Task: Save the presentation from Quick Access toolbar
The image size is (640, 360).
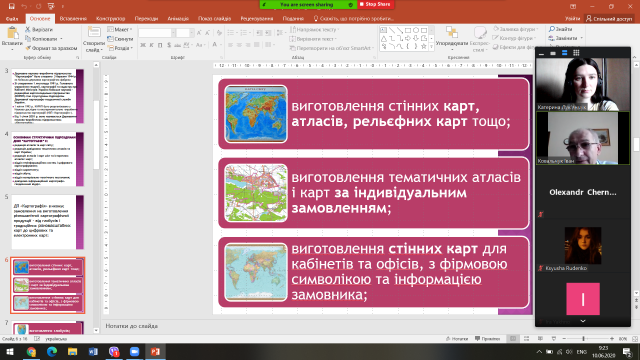Action: (11, 6)
